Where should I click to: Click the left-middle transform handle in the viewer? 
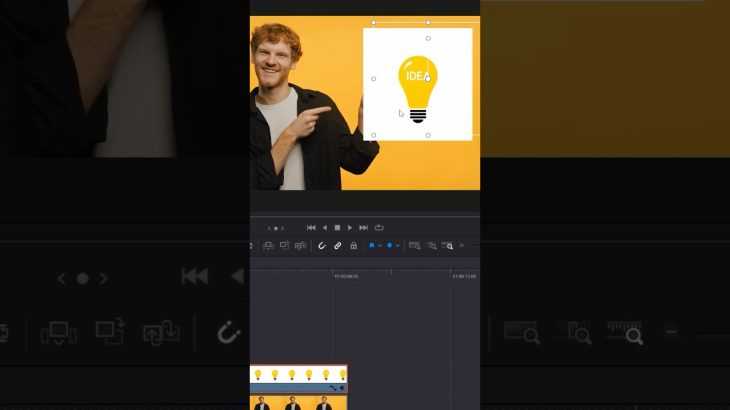[373, 79]
